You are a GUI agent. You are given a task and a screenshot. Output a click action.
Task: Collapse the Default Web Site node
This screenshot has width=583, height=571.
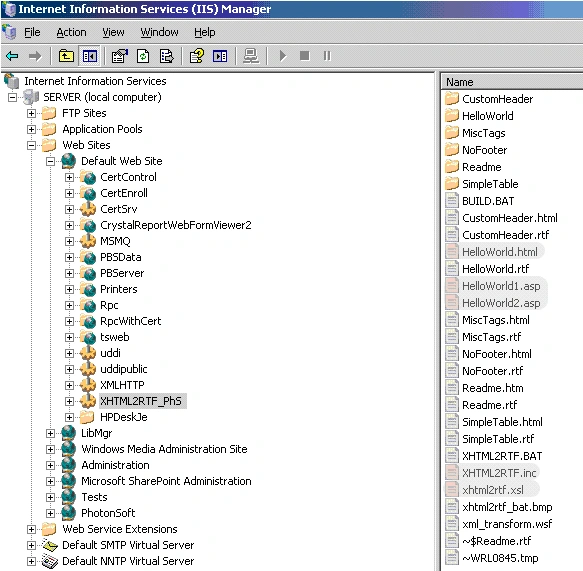[x=51, y=161]
